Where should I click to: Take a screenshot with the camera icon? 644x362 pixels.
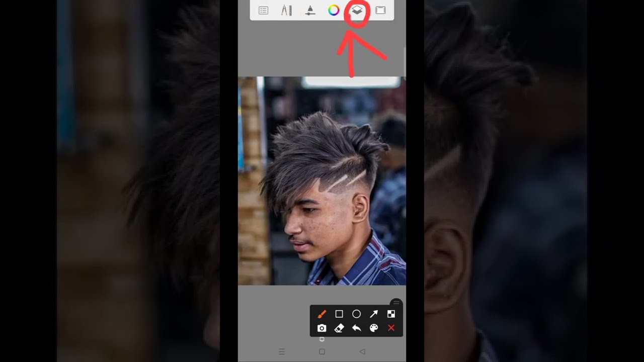[322, 328]
